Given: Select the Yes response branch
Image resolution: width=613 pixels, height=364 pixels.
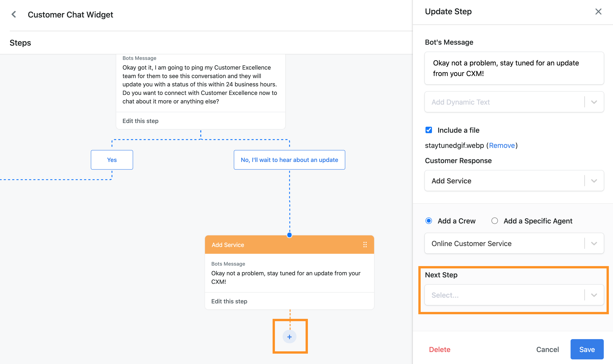Looking at the screenshot, I should click(x=112, y=160).
